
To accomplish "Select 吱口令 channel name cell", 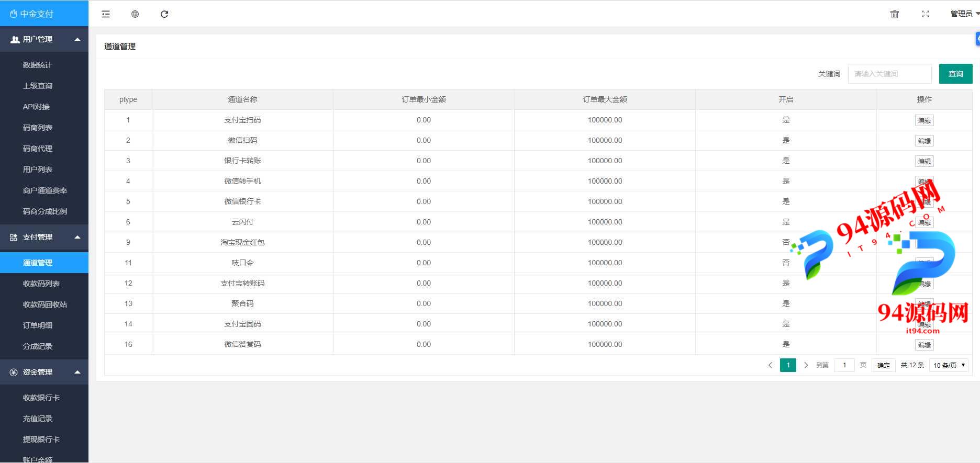I will tap(242, 263).
